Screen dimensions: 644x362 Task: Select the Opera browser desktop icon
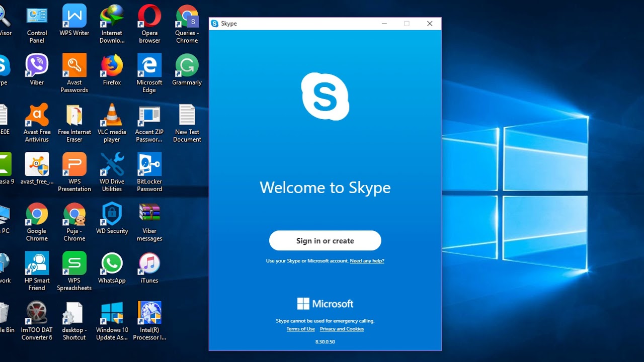pyautogui.click(x=149, y=25)
